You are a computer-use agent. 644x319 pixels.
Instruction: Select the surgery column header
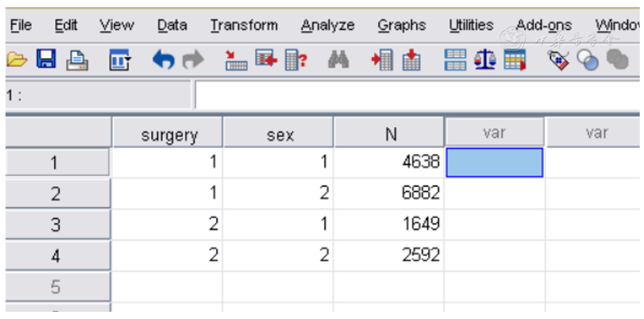click(169, 135)
